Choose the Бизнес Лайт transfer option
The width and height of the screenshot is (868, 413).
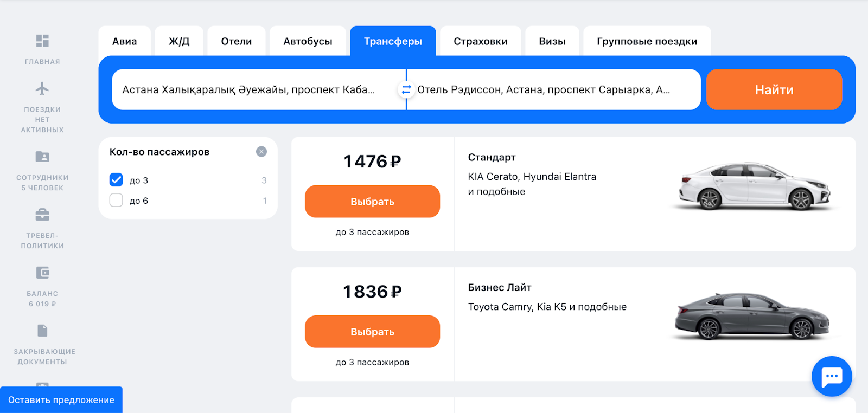372,332
